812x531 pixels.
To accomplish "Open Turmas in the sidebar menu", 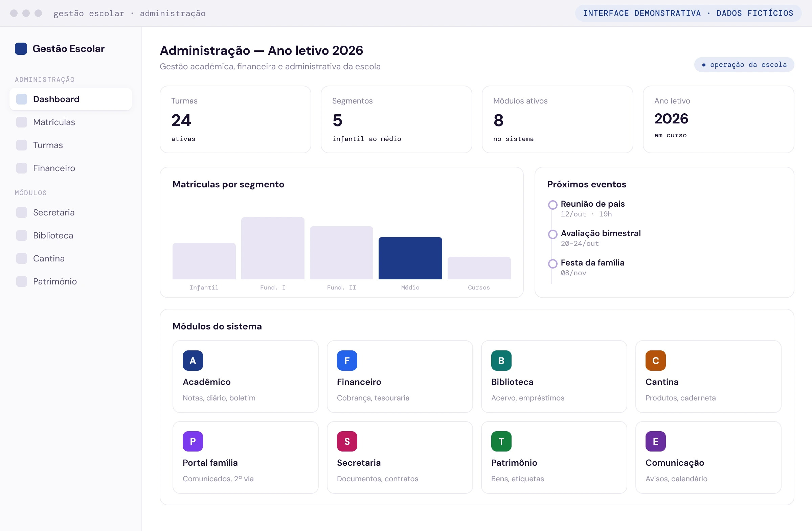I will (x=71, y=145).
